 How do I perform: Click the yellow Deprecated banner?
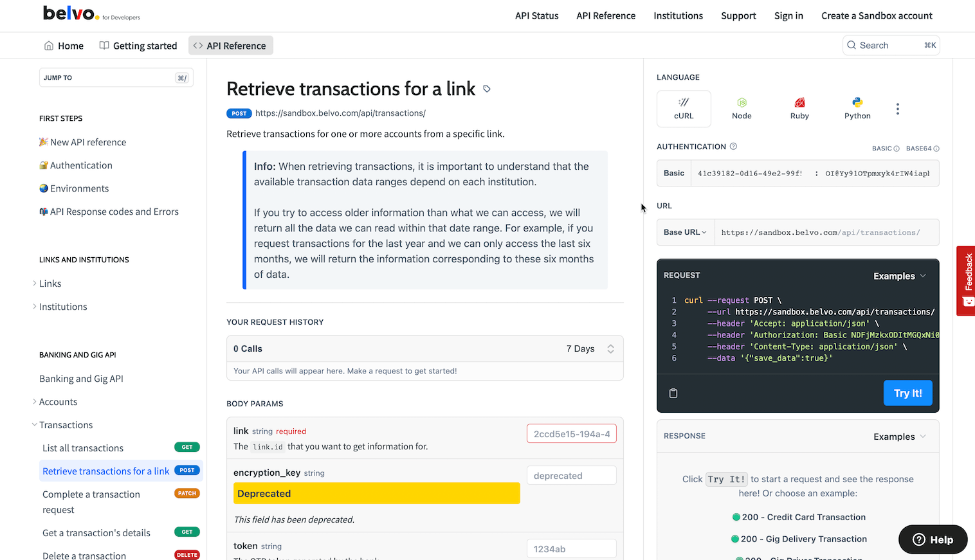pyautogui.click(x=377, y=493)
